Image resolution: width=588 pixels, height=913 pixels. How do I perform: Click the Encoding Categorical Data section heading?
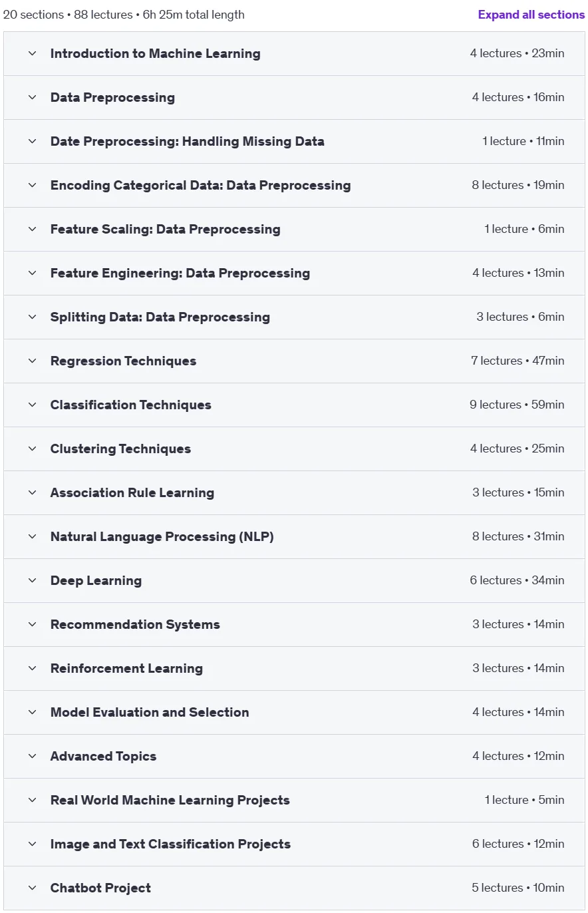200,185
